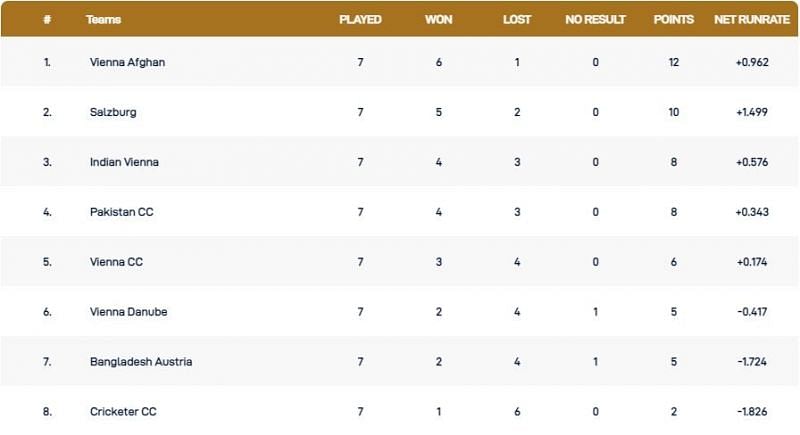Image resolution: width=800 pixels, height=435 pixels.
Task: Open the Indian Vienna team row
Action: tap(123, 162)
